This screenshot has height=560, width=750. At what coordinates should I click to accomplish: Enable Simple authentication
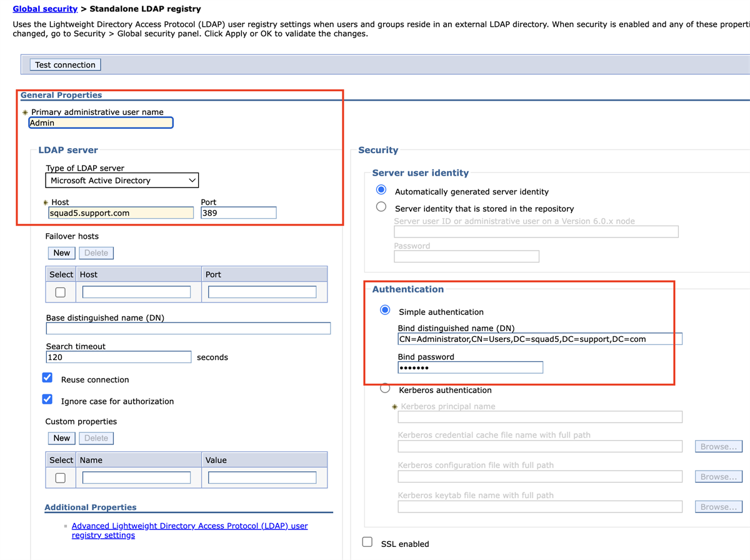click(385, 309)
